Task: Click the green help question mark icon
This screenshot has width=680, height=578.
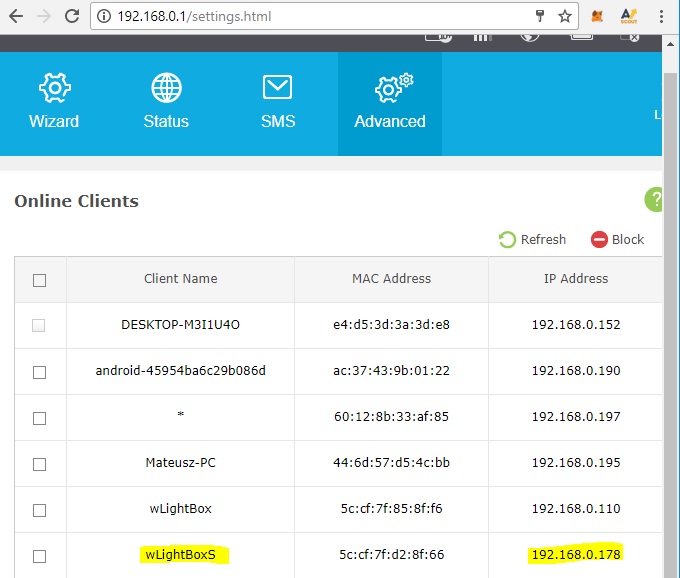Action: (654, 199)
